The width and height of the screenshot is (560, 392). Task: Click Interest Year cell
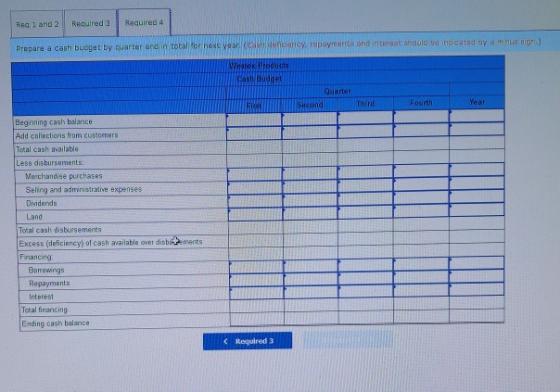click(x=477, y=289)
